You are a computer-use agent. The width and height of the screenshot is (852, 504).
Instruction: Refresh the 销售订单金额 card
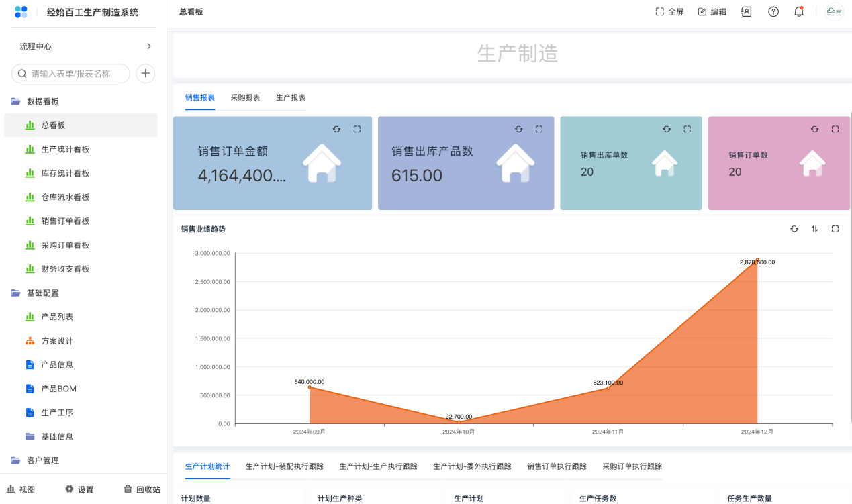(x=336, y=129)
